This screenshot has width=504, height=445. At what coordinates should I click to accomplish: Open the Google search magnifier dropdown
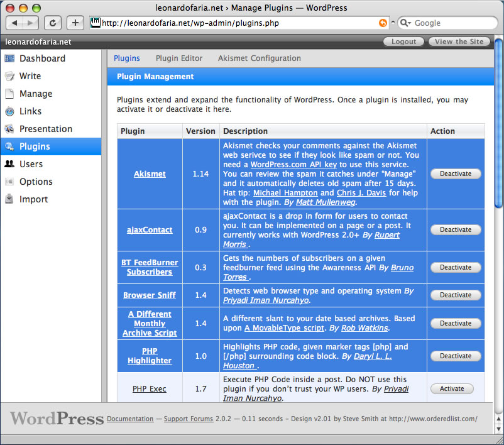click(405, 23)
